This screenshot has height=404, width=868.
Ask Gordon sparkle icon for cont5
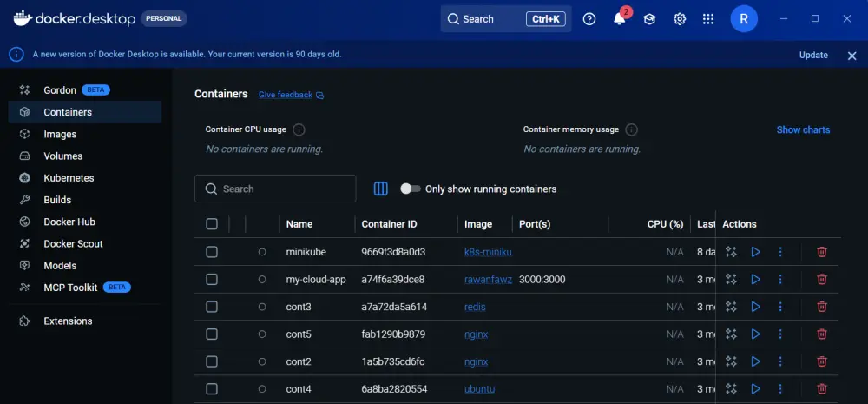pyautogui.click(x=731, y=334)
